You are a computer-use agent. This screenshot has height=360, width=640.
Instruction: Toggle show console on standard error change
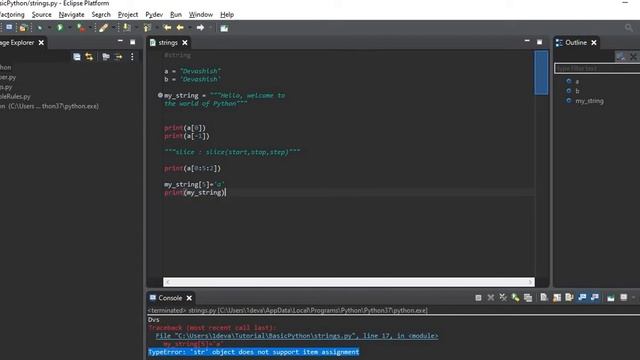595,298
